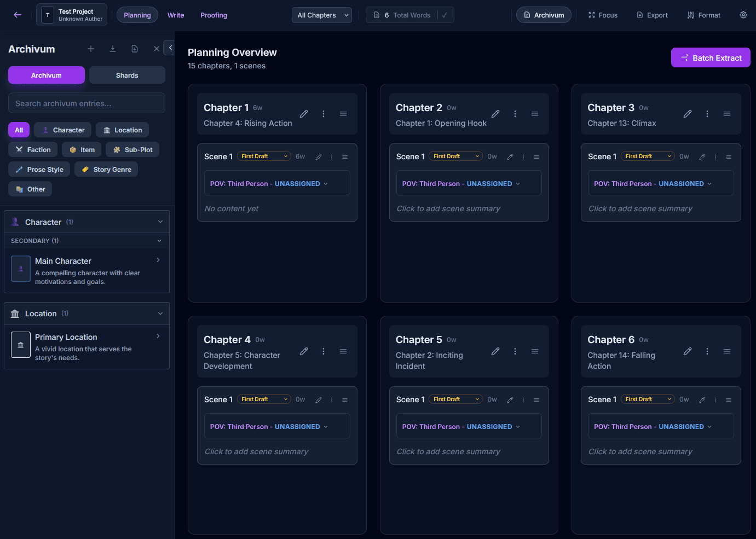Add scene summary in Chapter 4 scene
The height and width of the screenshot is (539, 756).
click(256, 451)
